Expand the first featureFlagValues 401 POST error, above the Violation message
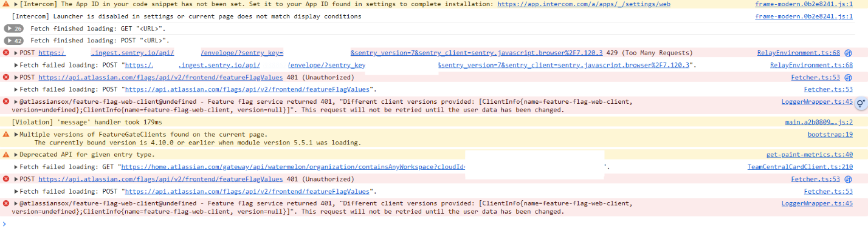The height and width of the screenshot is (247, 868). [16, 77]
